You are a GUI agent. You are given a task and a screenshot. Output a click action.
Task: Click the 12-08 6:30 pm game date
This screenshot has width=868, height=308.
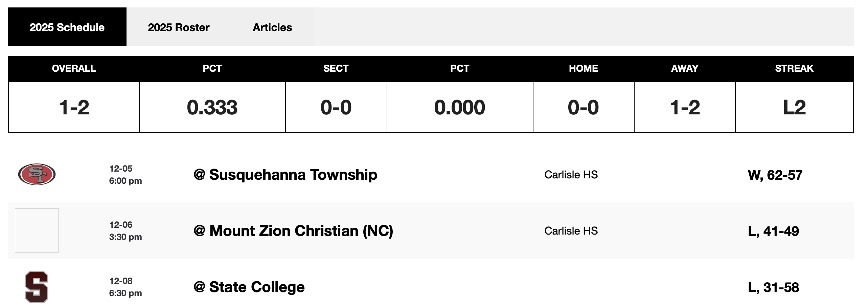pos(125,287)
